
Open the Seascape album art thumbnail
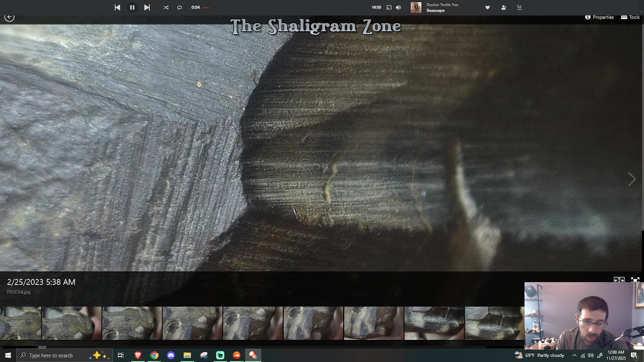pyautogui.click(x=416, y=8)
